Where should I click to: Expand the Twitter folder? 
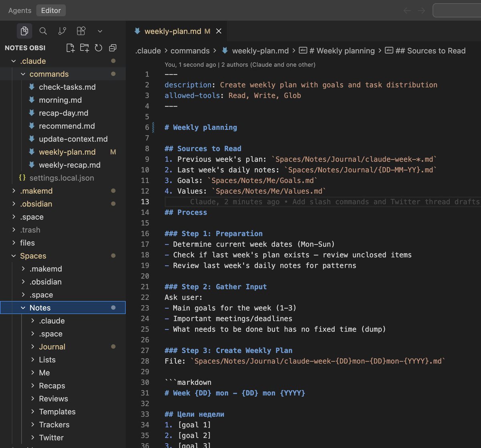coord(63,438)
